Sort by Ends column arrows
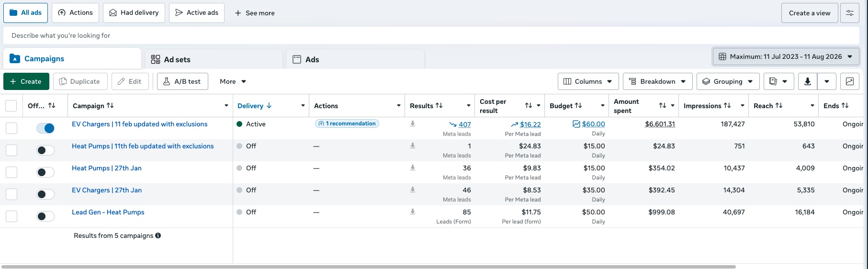Image resolution: width=868 pixels, height=269 pixels. [x=845, y=105]
